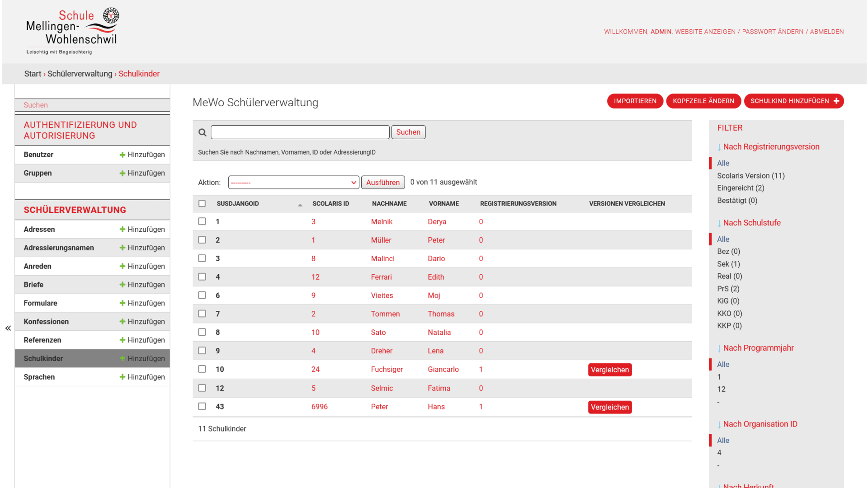Image resolution: width=868 pixels, height=488 pixels.
Task: Collapse Nach Registrierungsversion filter
Action: click(x=768, y=147)
